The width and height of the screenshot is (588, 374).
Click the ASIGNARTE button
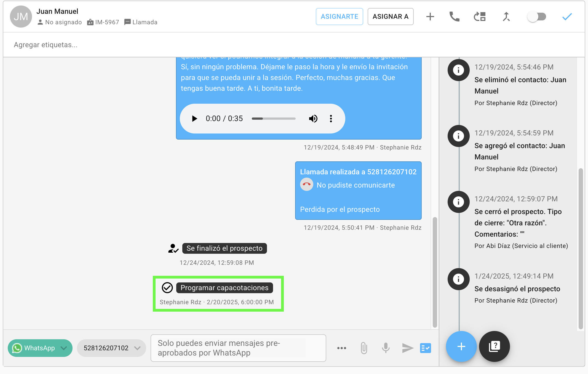click(x=339, y=17)
